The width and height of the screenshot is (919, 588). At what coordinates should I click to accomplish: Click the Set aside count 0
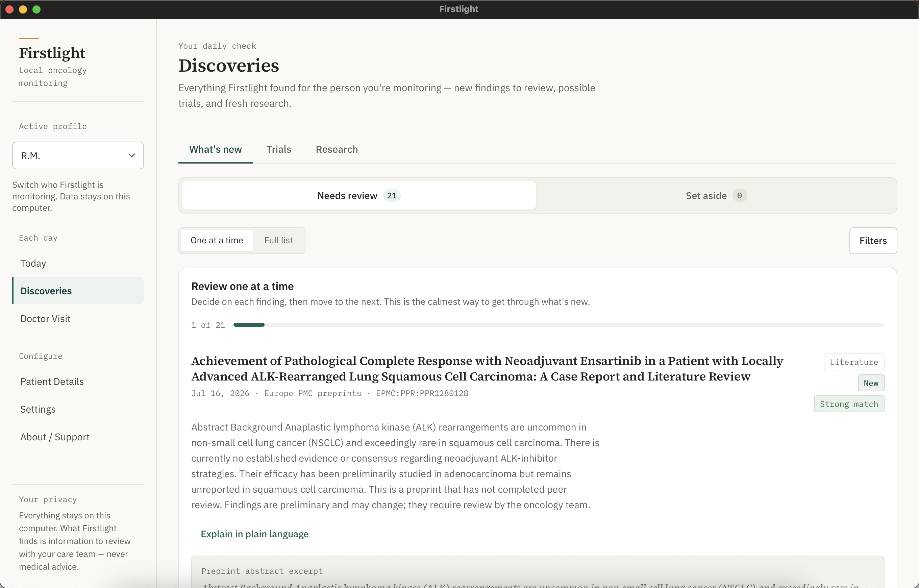pos(739,195)
